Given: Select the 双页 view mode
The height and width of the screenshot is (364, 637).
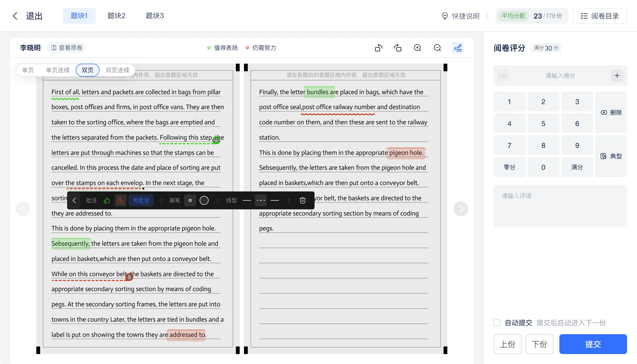Looking at the screenshot, I should click(88, 70).
